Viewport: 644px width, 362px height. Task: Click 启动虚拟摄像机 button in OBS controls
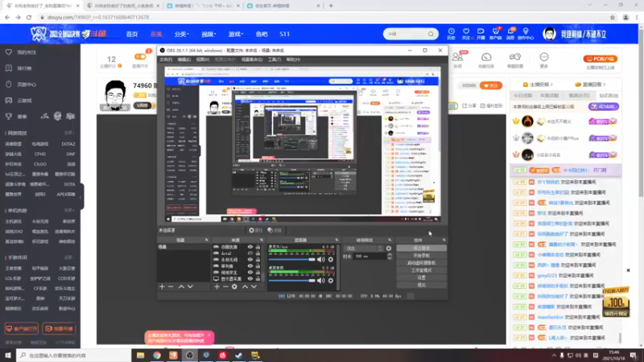tap(421, 263)
